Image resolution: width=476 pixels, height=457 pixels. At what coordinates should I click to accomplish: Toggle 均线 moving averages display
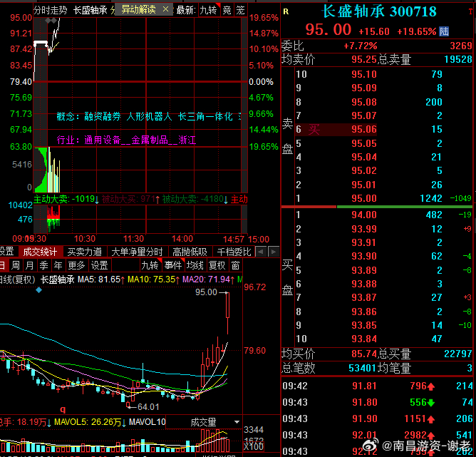pos(195,265)
